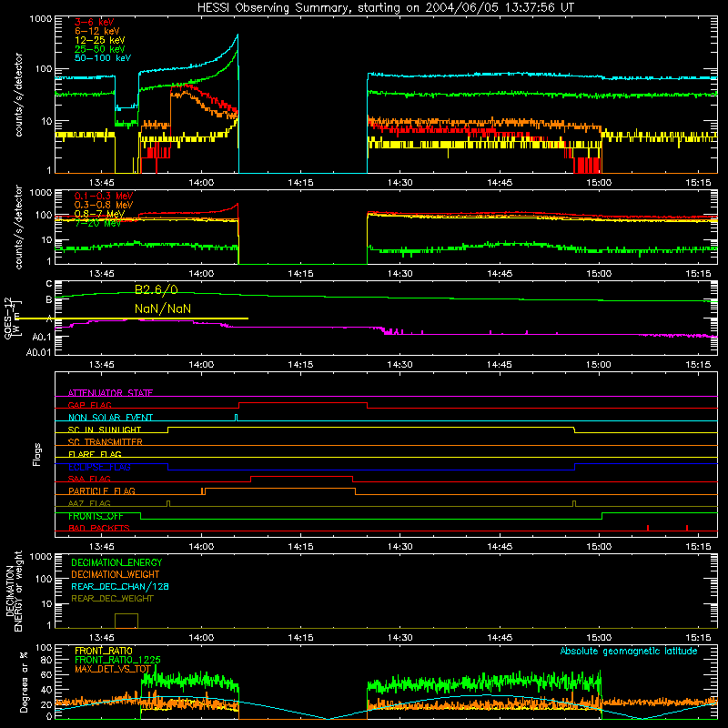Image resolution: width=728 pixels, height=728 pixels.
Task: Click the NON_SOLAR_EVENT pulse near 14:05
Action: coord(237,418)
